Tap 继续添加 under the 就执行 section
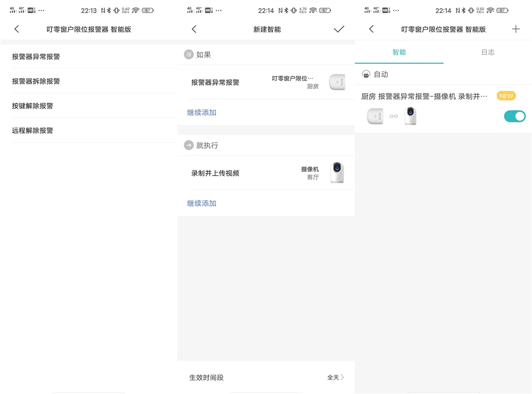The image size is (532, 394). [x=201, y=203]
